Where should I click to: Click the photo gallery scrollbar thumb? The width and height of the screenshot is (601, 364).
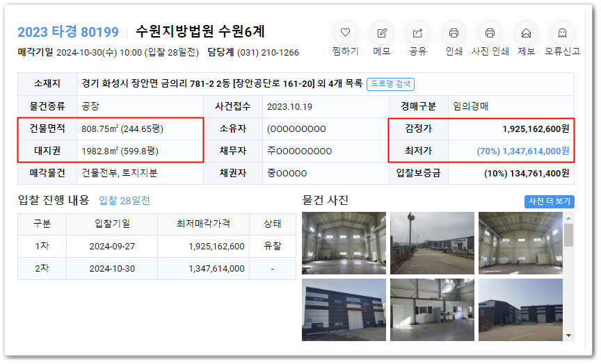(568, 235)
